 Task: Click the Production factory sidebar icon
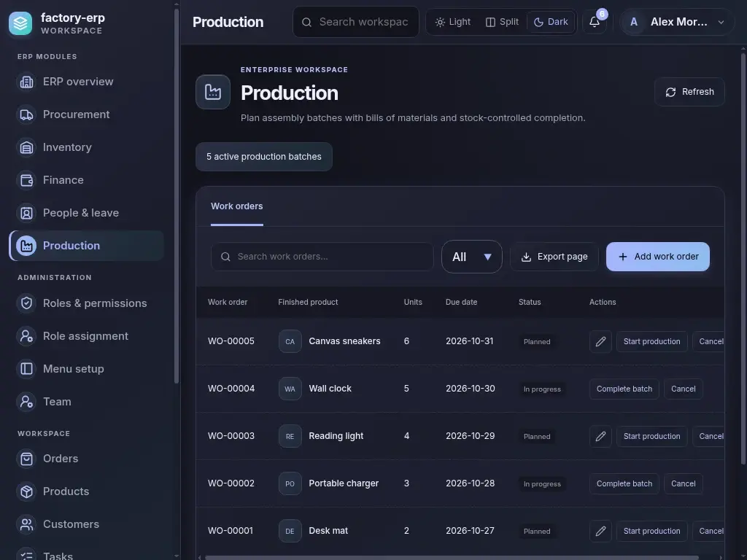pos(27,246)
